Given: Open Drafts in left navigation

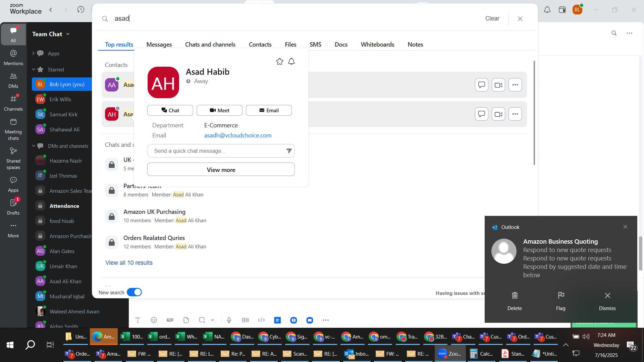Looking at the screenshot, I should coord(13,207).
